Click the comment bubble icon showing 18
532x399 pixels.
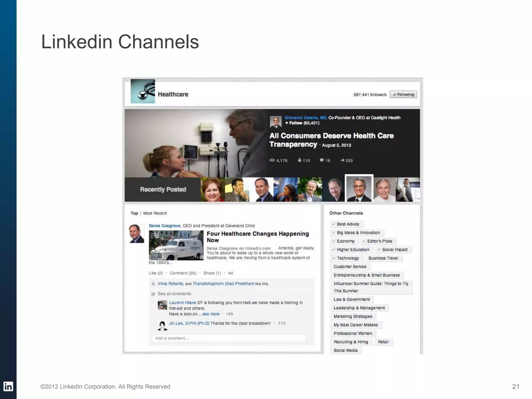[322, 160]
